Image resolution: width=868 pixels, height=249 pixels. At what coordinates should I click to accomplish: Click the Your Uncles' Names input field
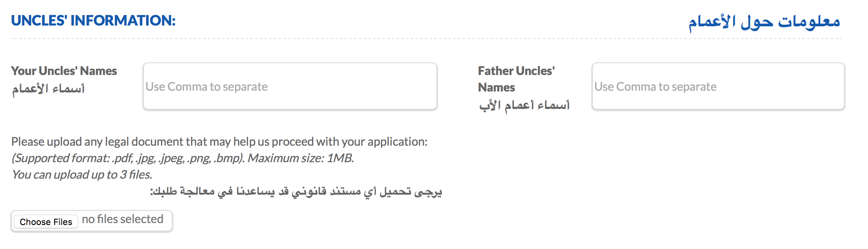(x=290, y=86)
